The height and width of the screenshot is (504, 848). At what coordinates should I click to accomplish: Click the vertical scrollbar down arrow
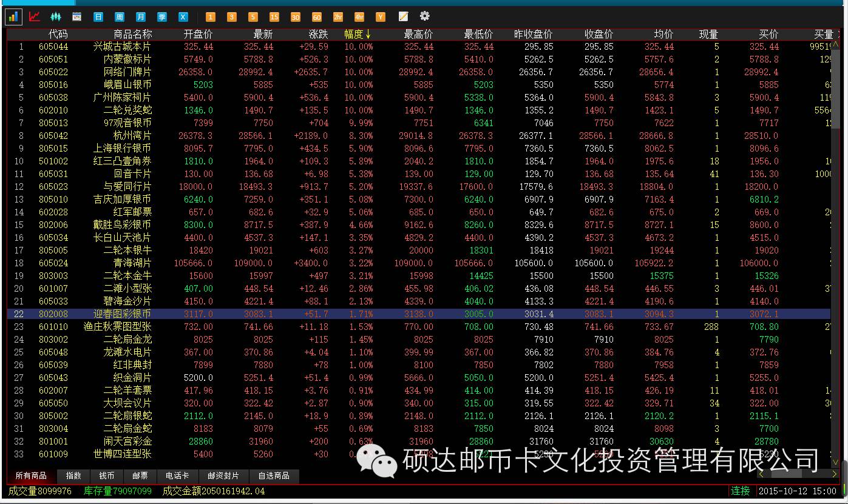(835, 463)
